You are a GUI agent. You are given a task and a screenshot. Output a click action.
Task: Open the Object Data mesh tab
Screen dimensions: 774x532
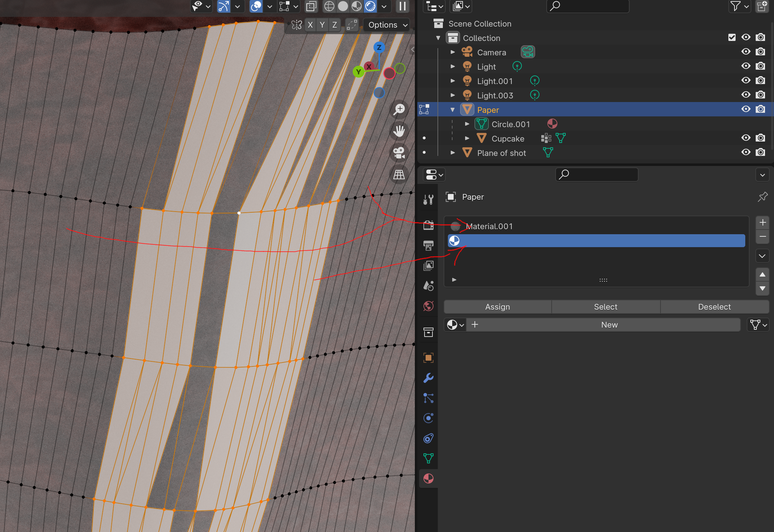tap(428, 458)
